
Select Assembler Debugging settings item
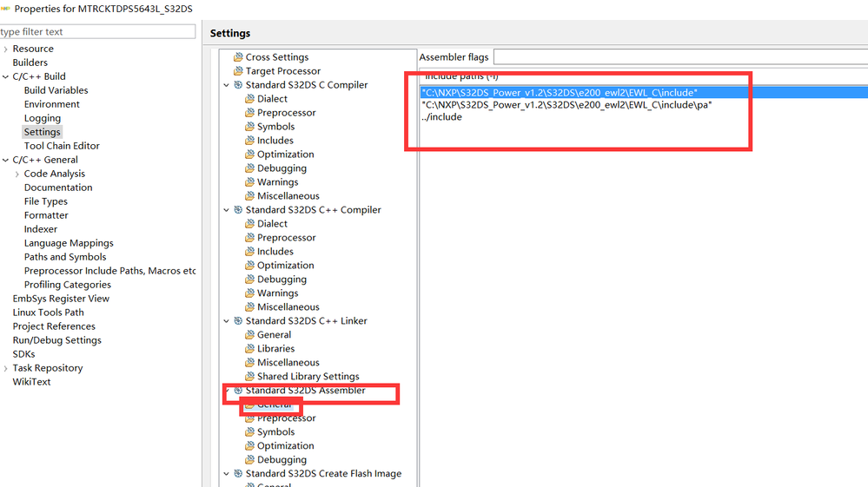click(282, 460)
